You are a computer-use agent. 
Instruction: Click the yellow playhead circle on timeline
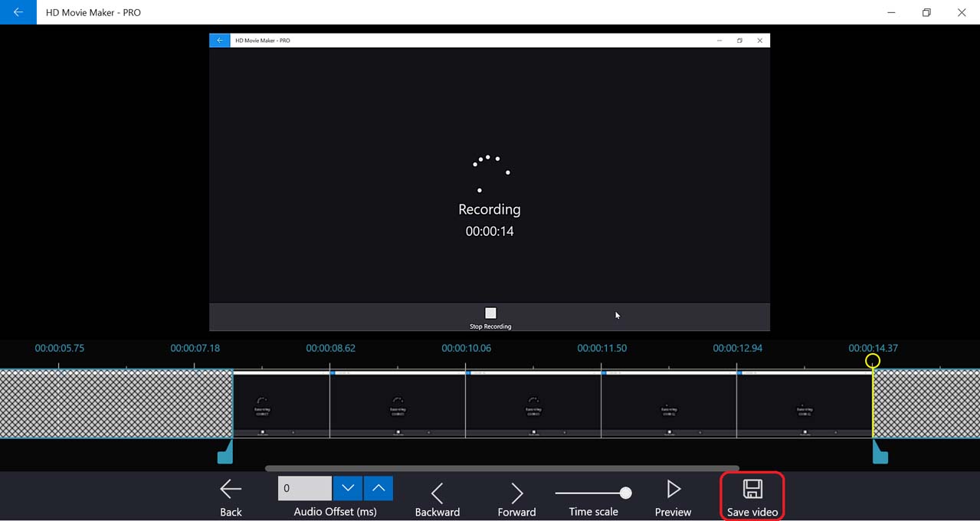[872, 361]
